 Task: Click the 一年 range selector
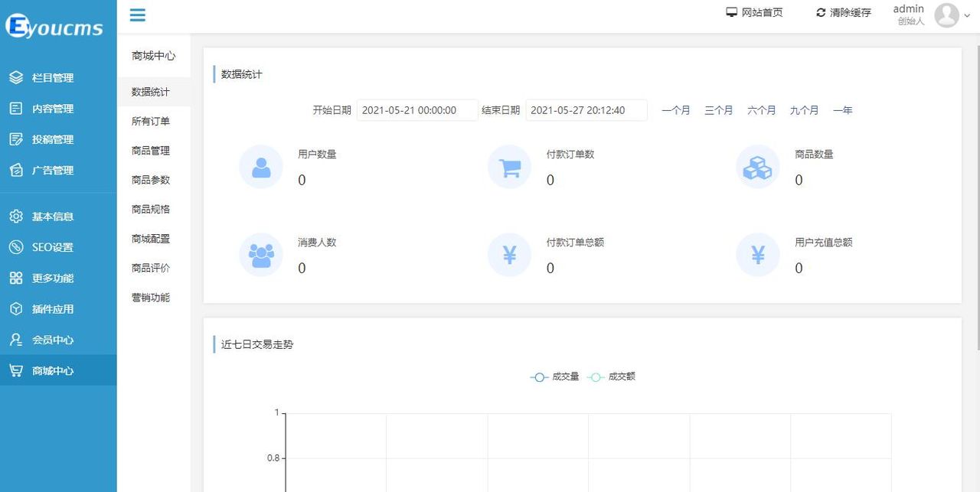[x=843, y=109]
